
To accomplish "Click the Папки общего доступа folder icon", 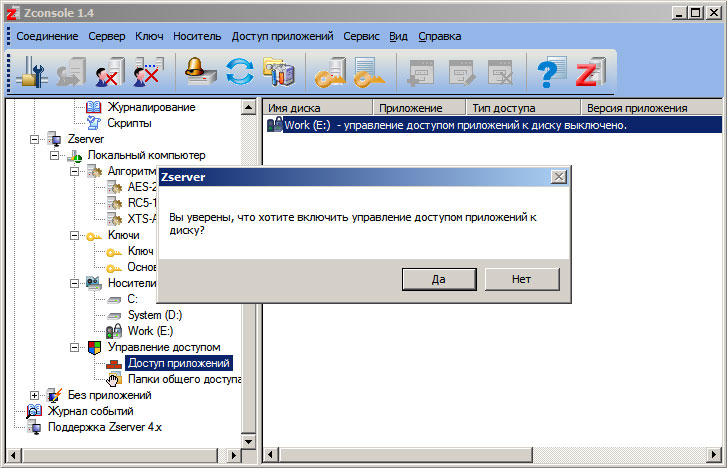I will point(114,379).
